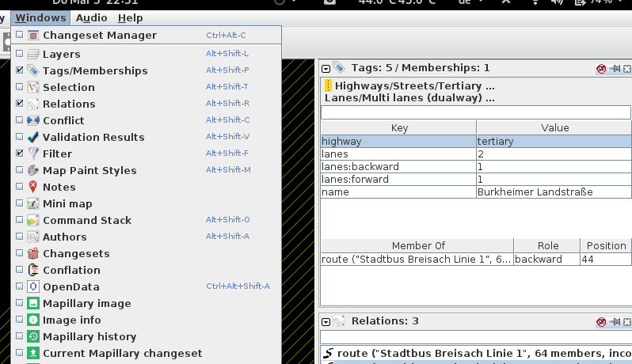Enable the Selection window checkbox
Image resolution: width=632 pixels, height=364 pixels.
19,86
